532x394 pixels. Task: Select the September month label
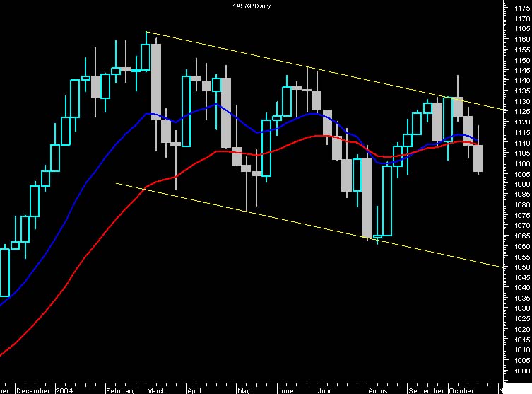pyautogui.click(x=426, y=390)
